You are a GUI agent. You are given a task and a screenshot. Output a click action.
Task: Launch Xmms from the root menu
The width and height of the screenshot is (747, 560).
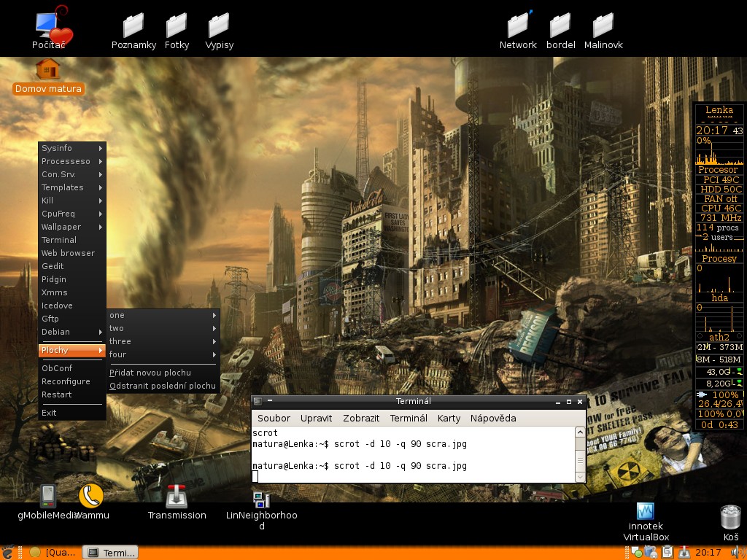(x=72, y=292)
